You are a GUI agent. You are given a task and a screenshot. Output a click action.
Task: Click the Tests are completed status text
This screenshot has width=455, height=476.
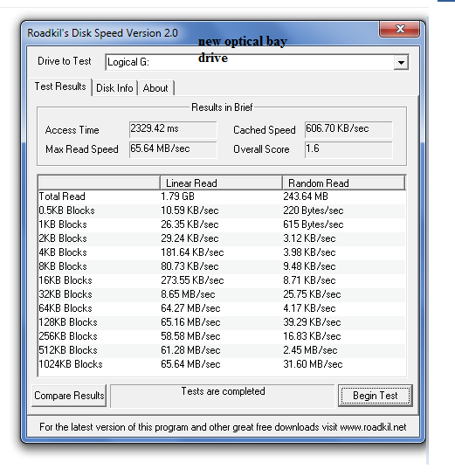(x=223, y=391)
